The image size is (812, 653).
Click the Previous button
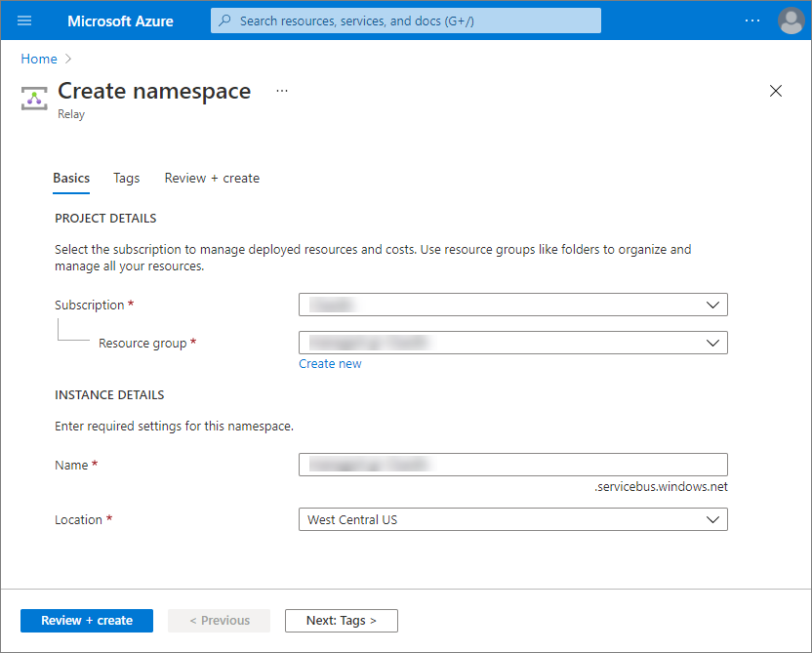pos(220,621)
